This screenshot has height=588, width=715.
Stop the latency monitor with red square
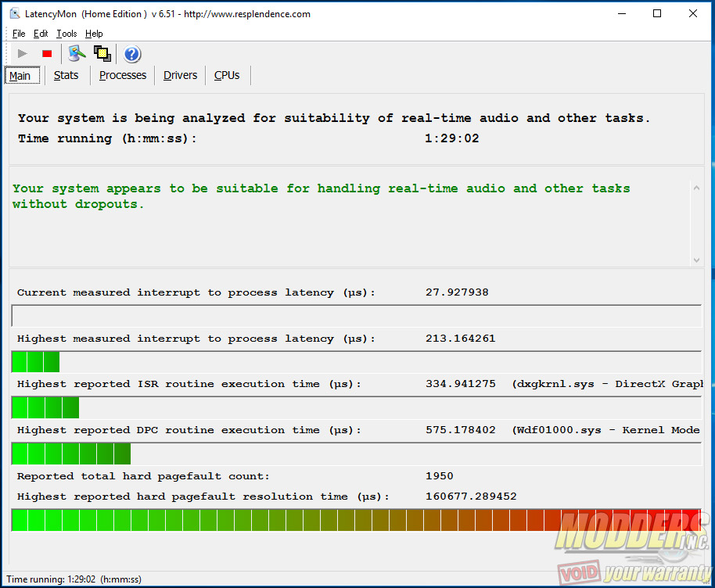tap(47, 54)
